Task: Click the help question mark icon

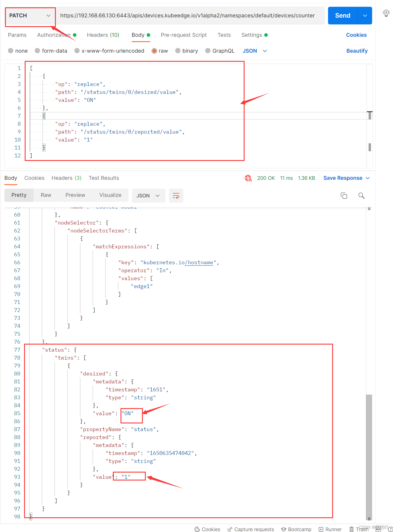Action: [390, 529]
